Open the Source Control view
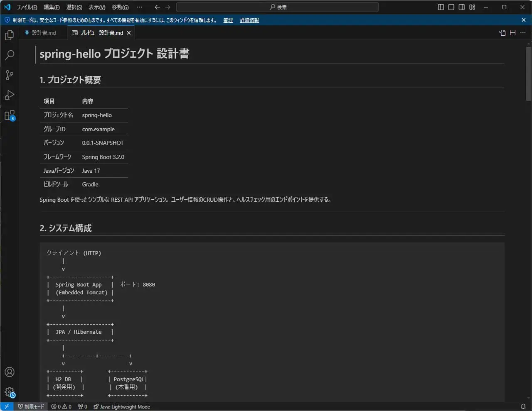This screenshot has height=411, width=532. coord(9,75)
